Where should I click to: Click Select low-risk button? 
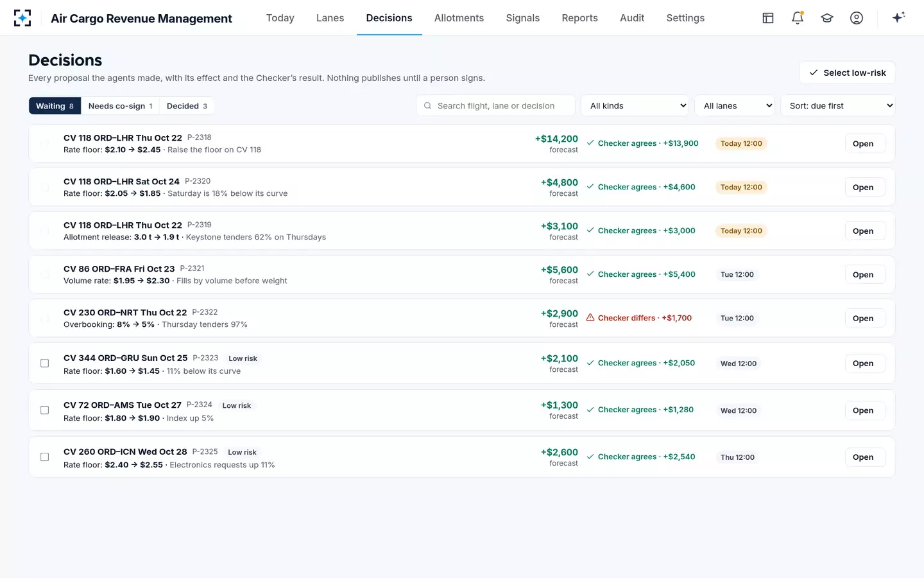[x=847, y=73]
